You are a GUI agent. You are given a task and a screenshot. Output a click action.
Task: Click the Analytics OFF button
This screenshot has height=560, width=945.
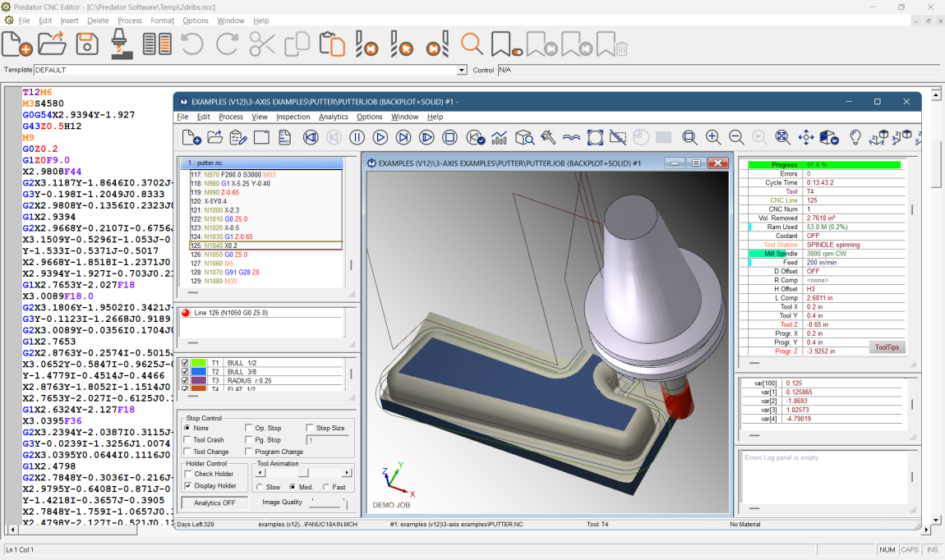tap(214, 502)
